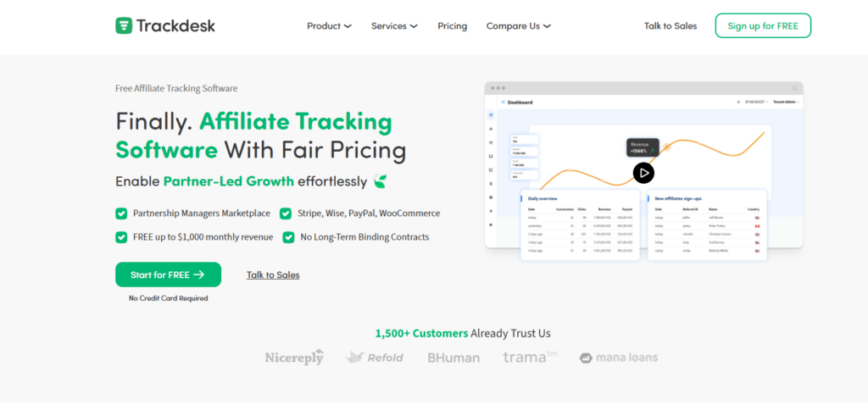Expand the Product dropdown menu

[329, 26]
